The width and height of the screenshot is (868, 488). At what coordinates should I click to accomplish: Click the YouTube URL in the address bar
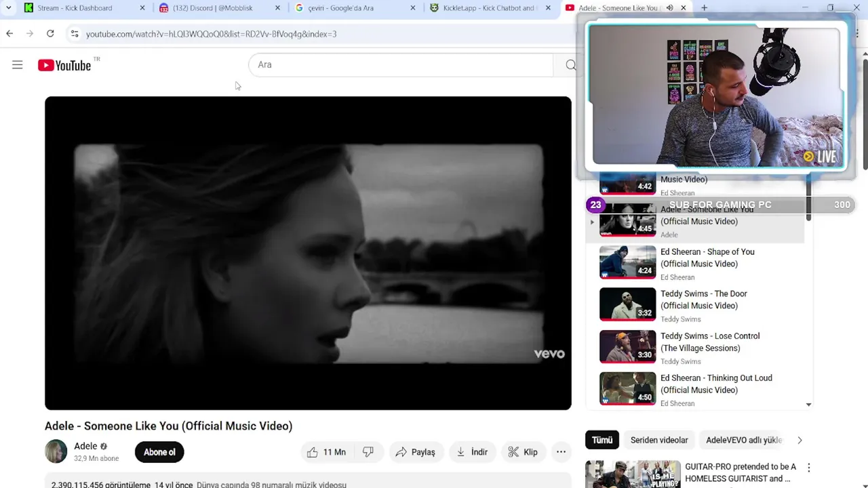(211, 34)
